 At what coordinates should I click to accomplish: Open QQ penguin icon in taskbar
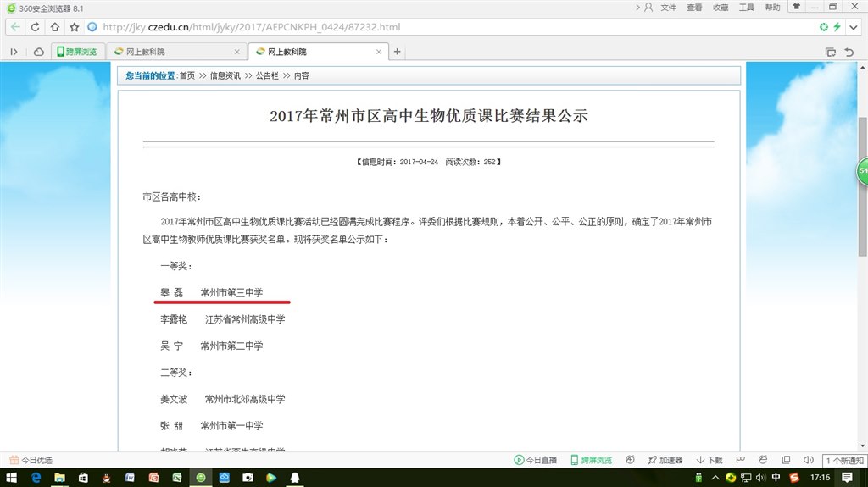294,477
